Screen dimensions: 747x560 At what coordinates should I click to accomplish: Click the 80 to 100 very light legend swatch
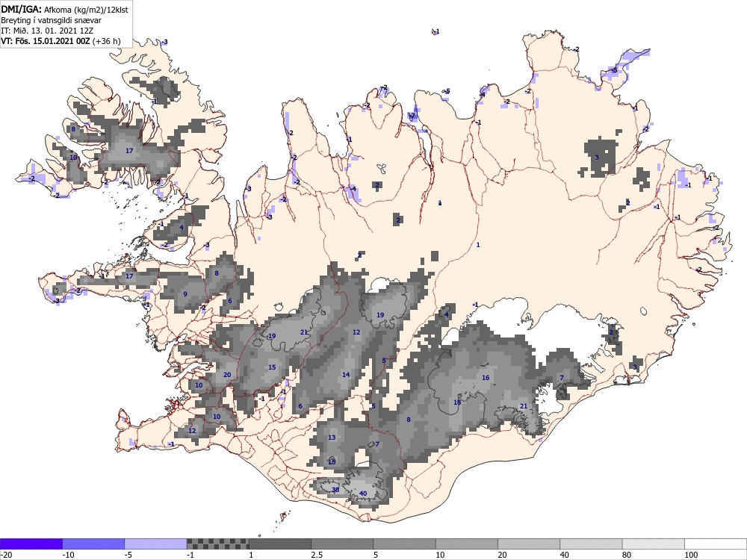click(x=653, y=544)
